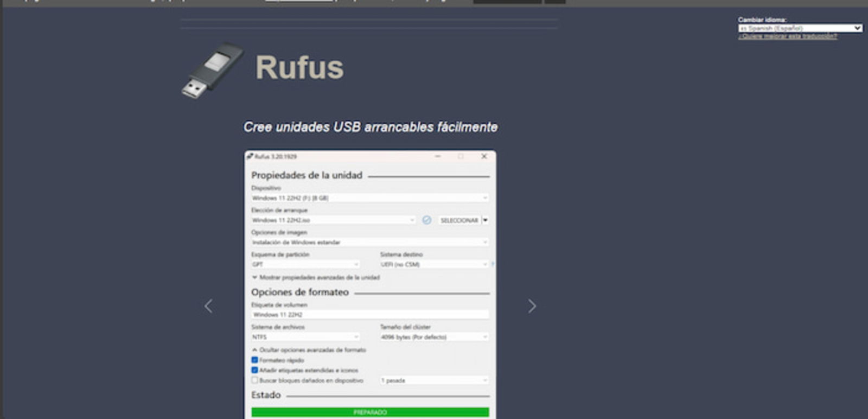Open the arrow next to SELECCIONAR
868x419 pixels.
[486, 220]
